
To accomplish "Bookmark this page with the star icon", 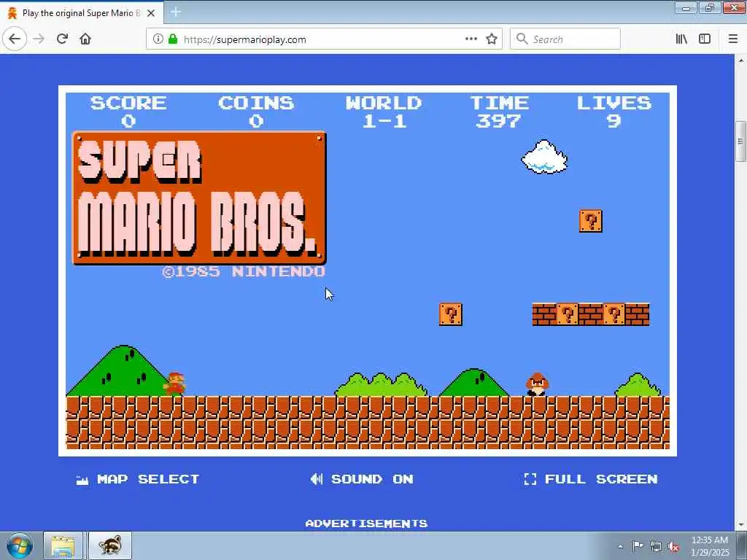I will coord(492,39).
